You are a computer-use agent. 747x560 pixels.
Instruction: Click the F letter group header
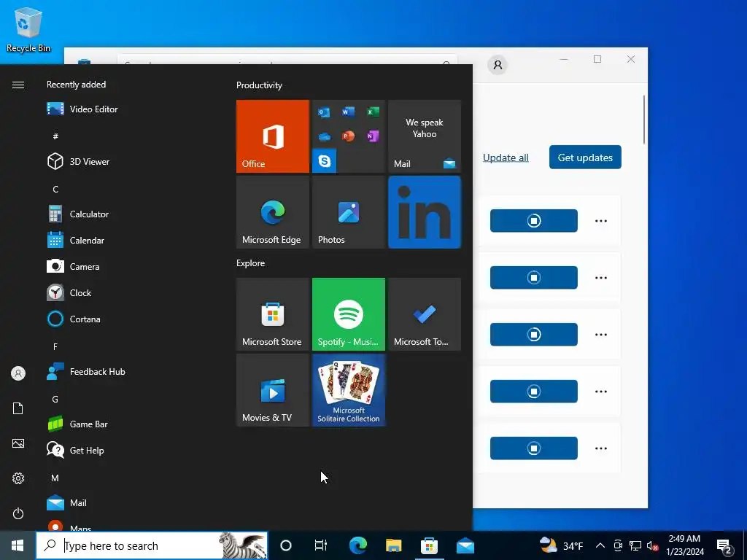tap(55, 346)
